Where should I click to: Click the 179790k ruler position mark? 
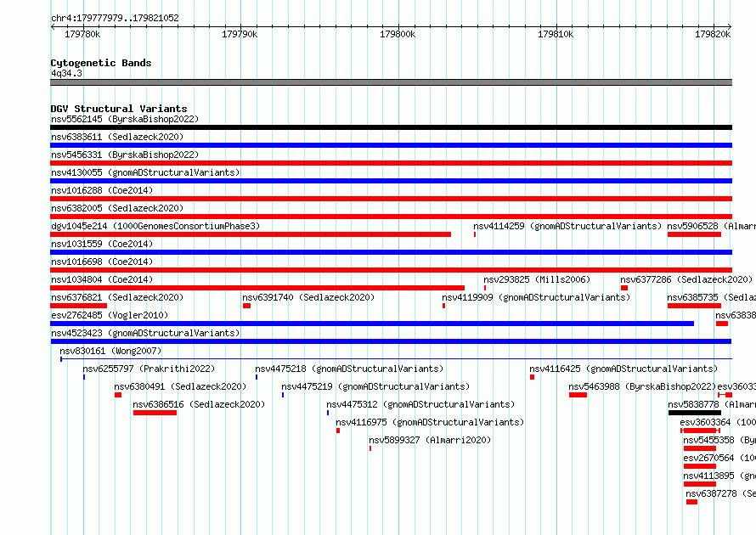240,34
